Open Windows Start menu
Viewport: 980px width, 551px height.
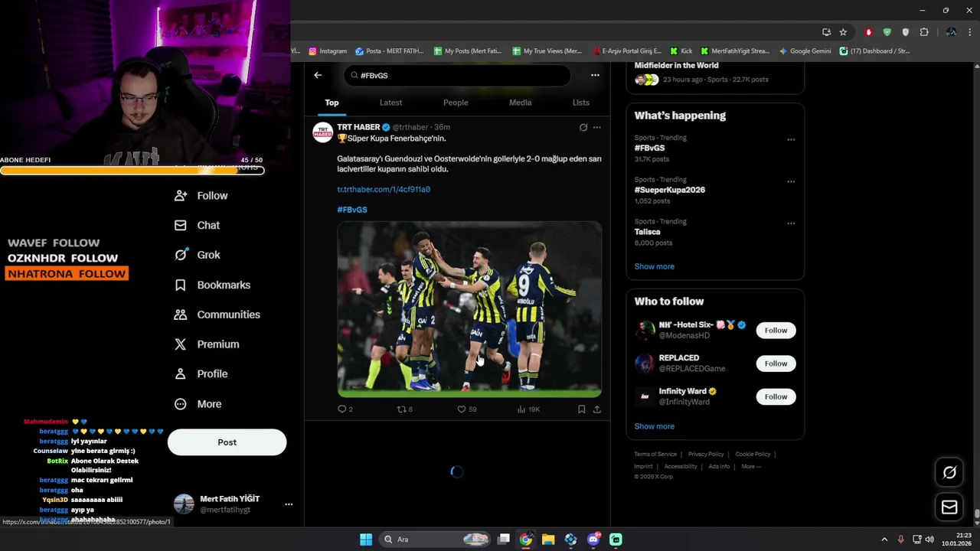point(366,540)
